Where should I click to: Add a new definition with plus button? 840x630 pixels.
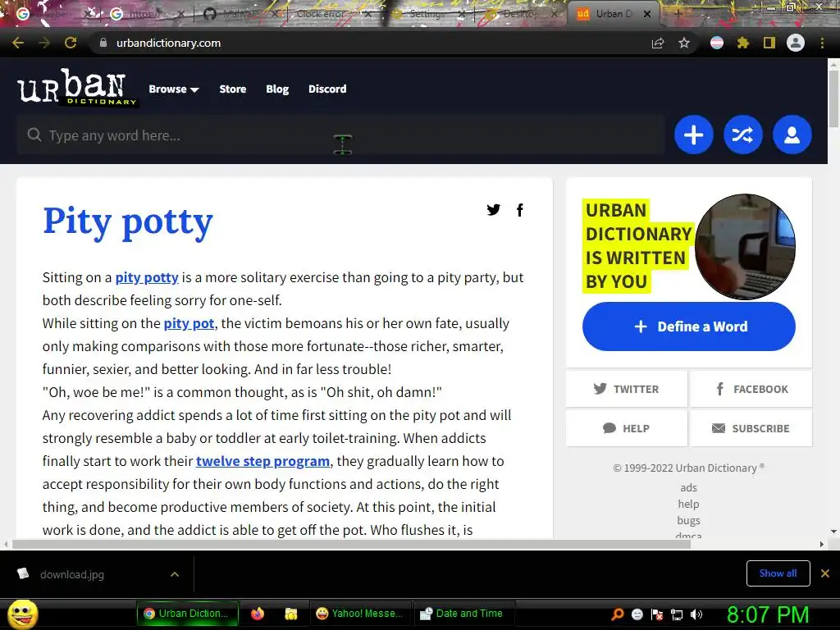click(x=693, y=135)
